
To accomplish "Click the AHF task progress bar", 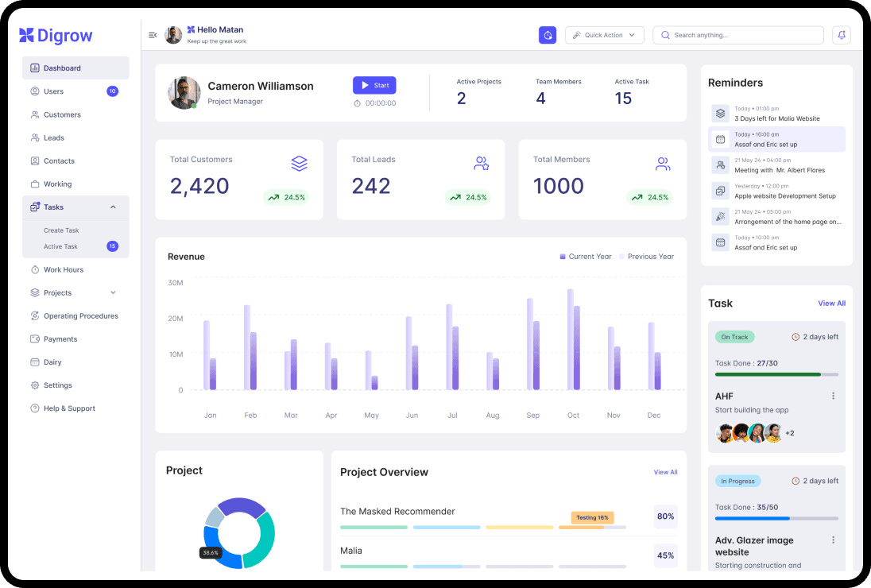I will click(x=776, y=374).
